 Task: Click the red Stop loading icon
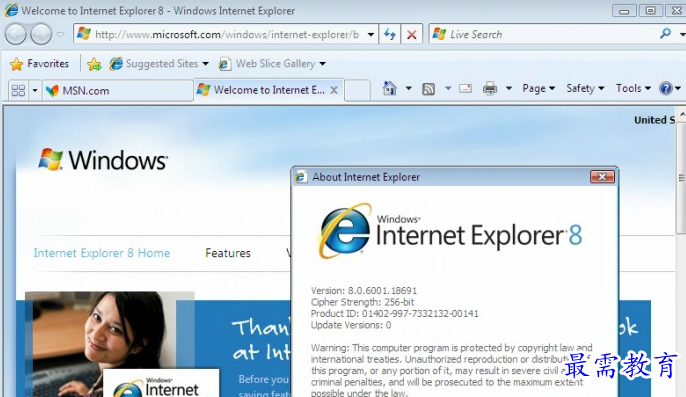click(411, 34)
